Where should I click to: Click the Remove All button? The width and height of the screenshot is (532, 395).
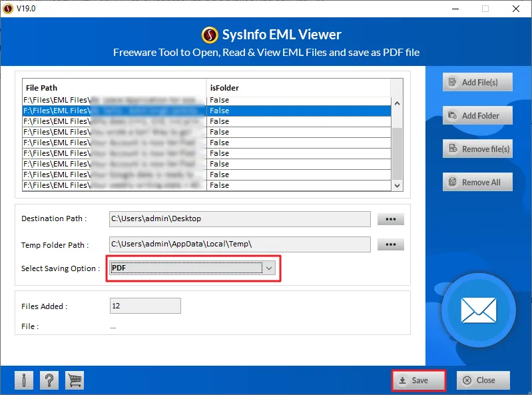point(477,182)
